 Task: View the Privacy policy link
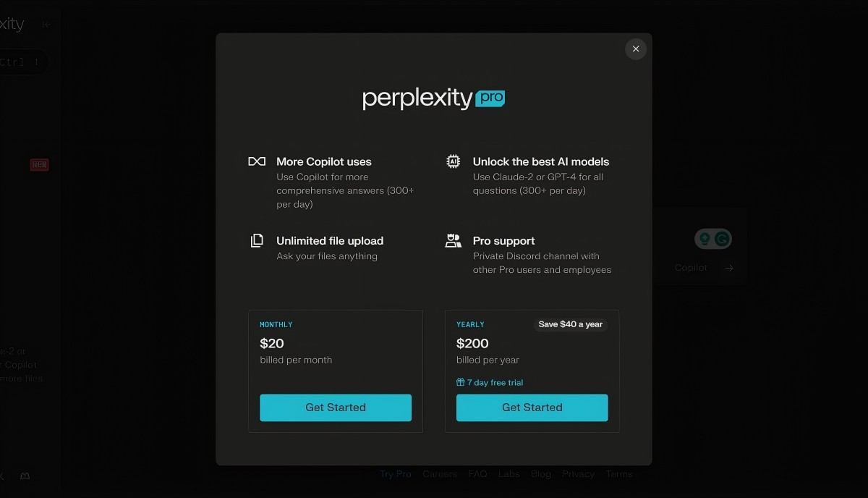point(578,474)
